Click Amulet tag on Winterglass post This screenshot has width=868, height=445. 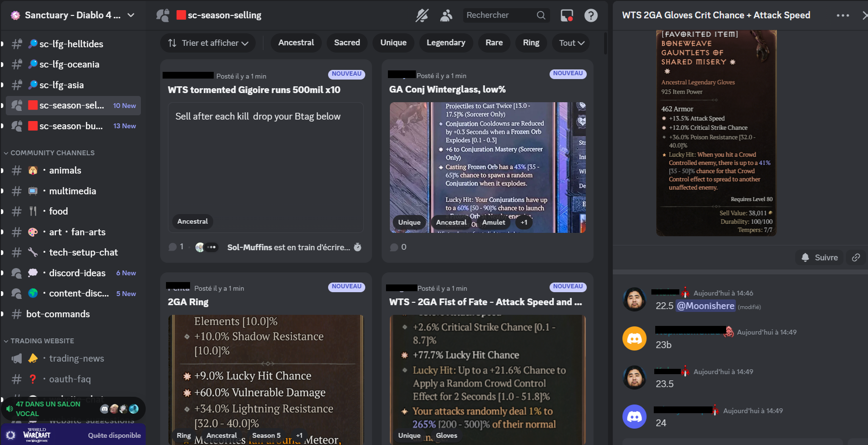tap(494, 222)
